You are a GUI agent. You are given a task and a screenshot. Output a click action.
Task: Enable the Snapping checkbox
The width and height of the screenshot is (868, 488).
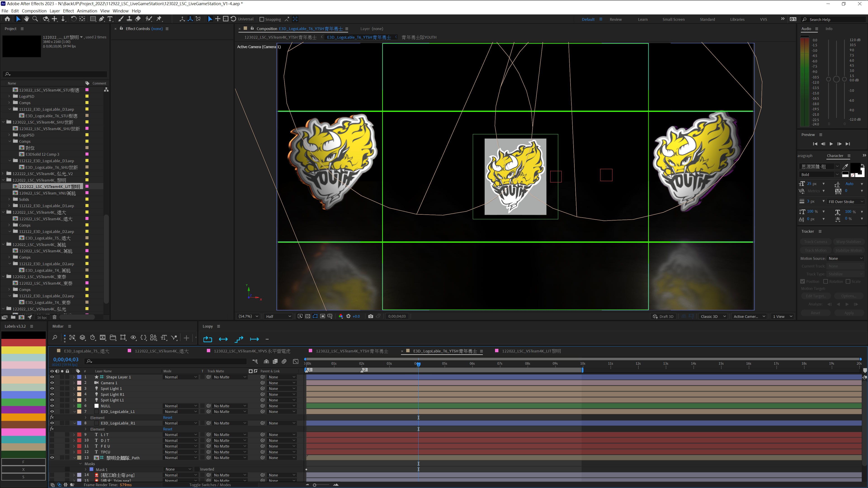coord(262,19)
